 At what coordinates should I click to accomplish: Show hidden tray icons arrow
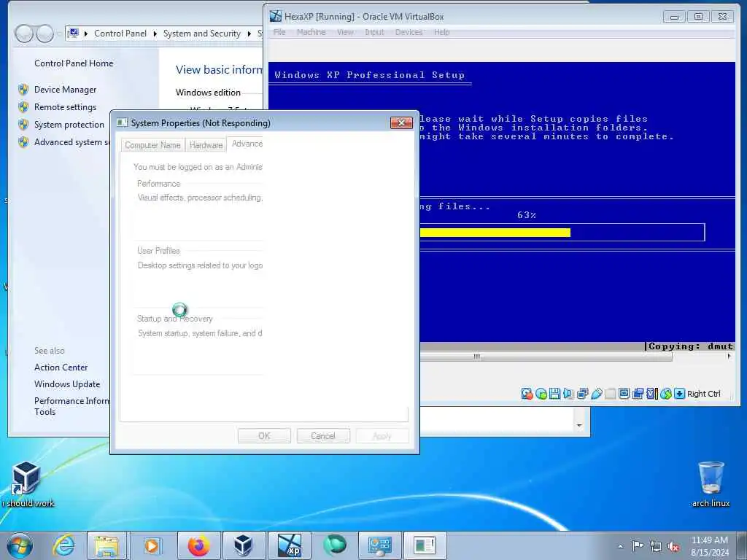tap(620, 546)
